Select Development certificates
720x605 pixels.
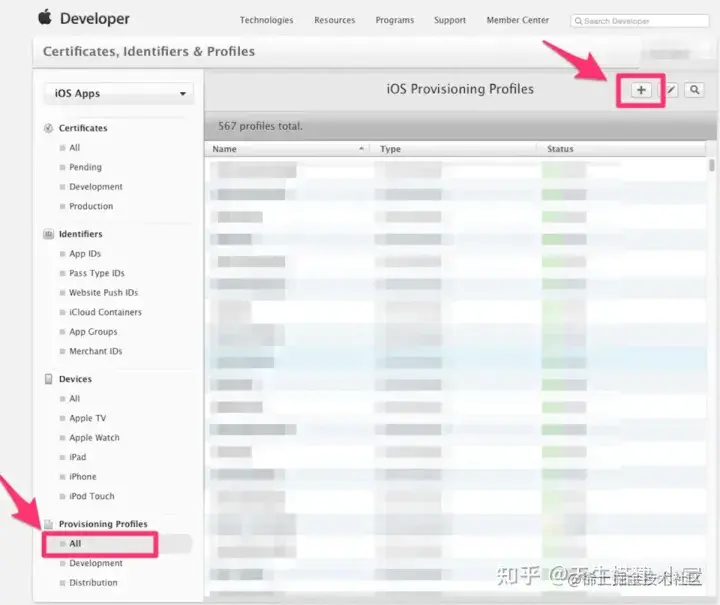click(x=96, y=187)
